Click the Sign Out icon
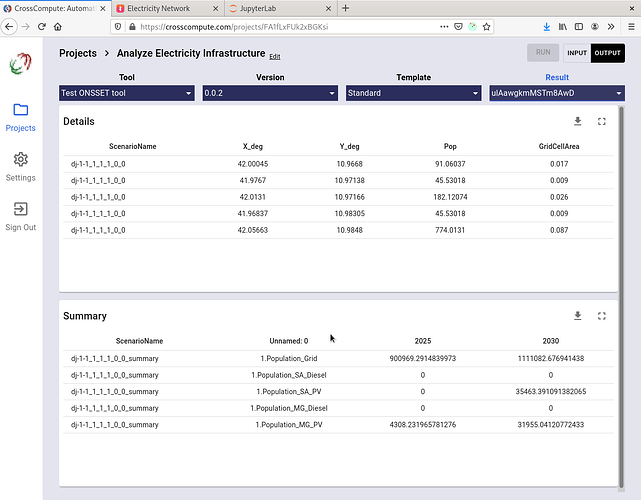 coord(20,209)
